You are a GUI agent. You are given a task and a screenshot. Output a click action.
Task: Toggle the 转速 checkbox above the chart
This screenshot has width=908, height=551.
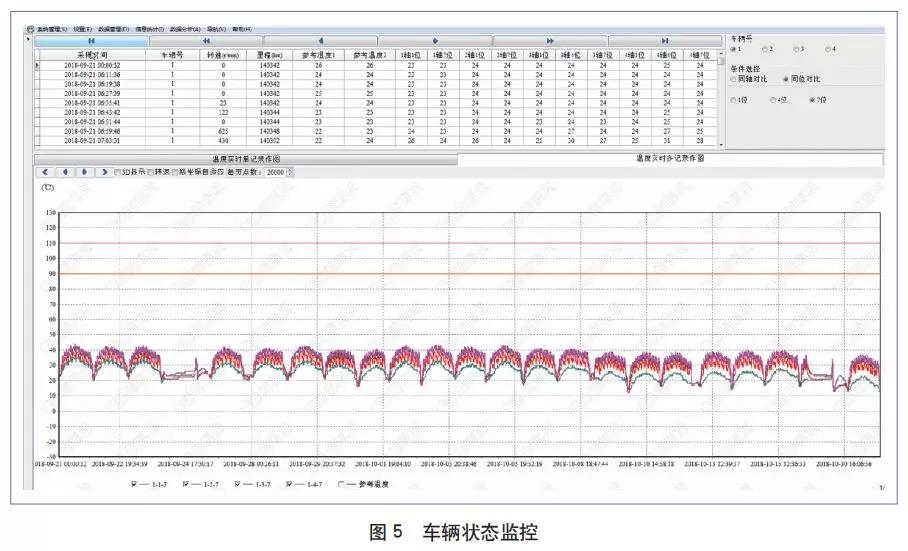[x=151, y=172]
